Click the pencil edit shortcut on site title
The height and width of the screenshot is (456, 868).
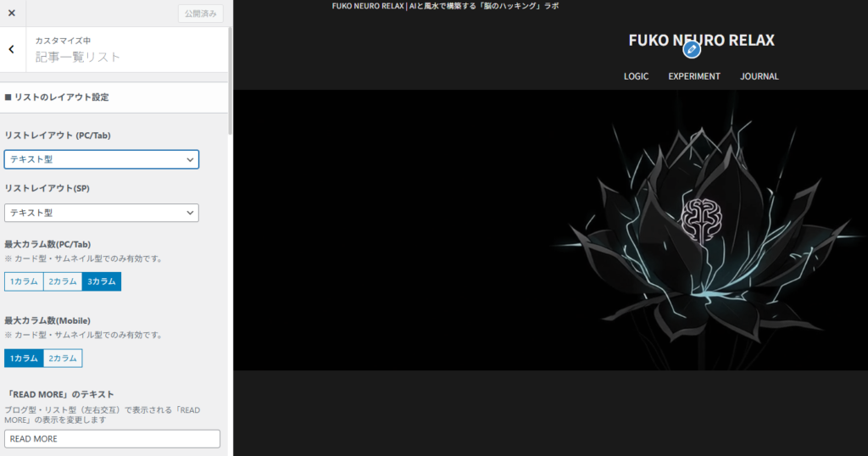[692, 50]
